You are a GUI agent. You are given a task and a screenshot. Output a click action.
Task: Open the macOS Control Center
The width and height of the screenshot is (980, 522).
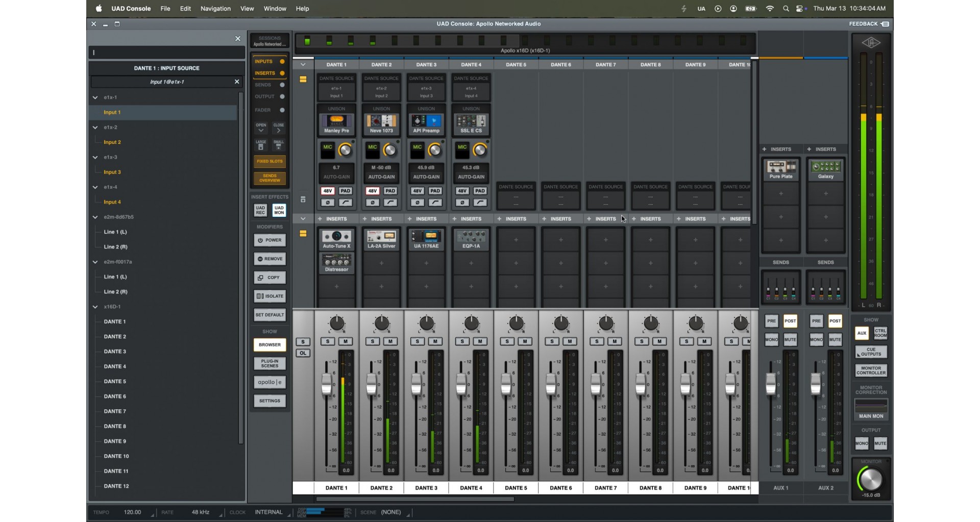coord(800,9)
